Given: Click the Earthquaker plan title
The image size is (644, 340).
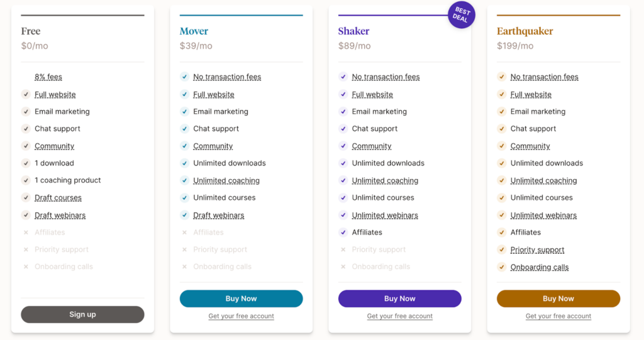Looking at the screenshot, I should point(525,31).
